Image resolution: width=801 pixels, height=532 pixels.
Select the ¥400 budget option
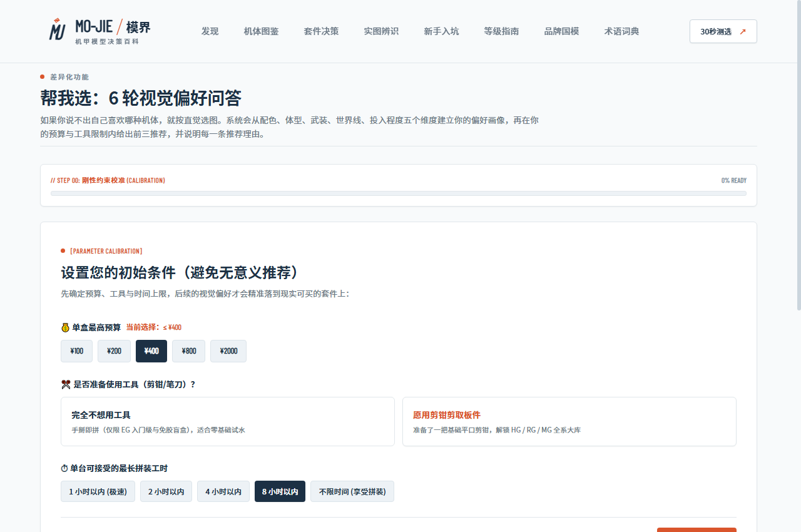151,351
